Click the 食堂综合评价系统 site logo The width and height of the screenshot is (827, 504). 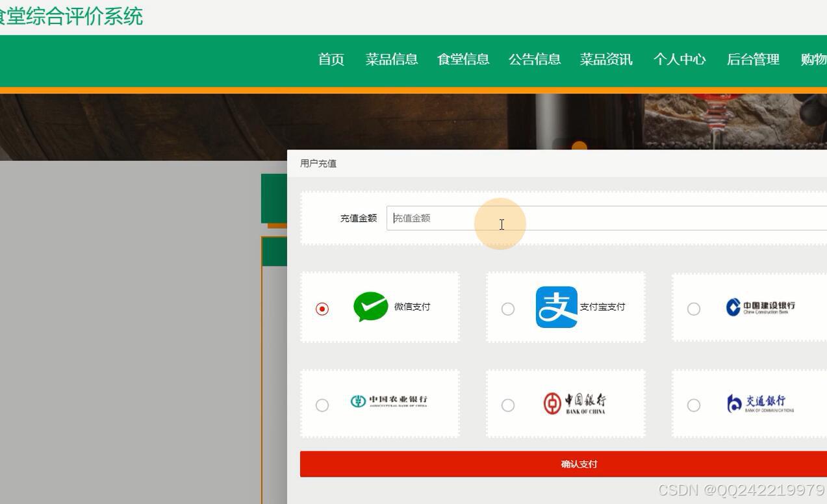pyautogui.click(x=71, y=16)
